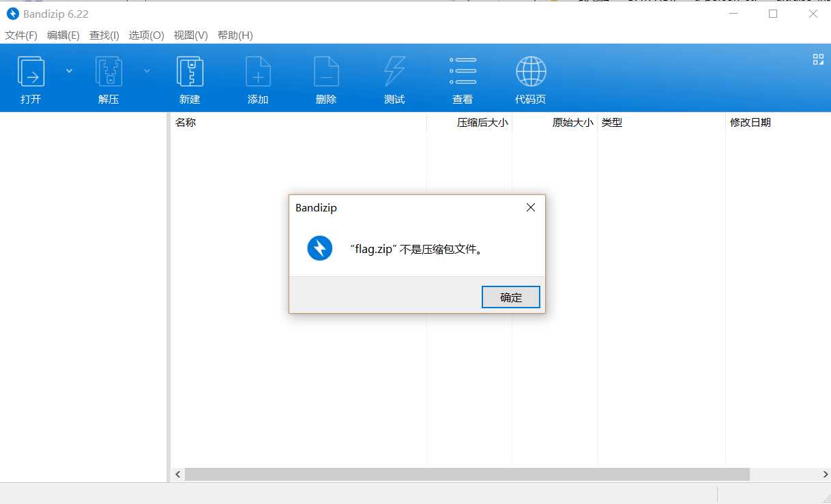Screen dimensions: 831x504
Task: Click the Add (添加) toolbar icon
Action: point(258,71)
